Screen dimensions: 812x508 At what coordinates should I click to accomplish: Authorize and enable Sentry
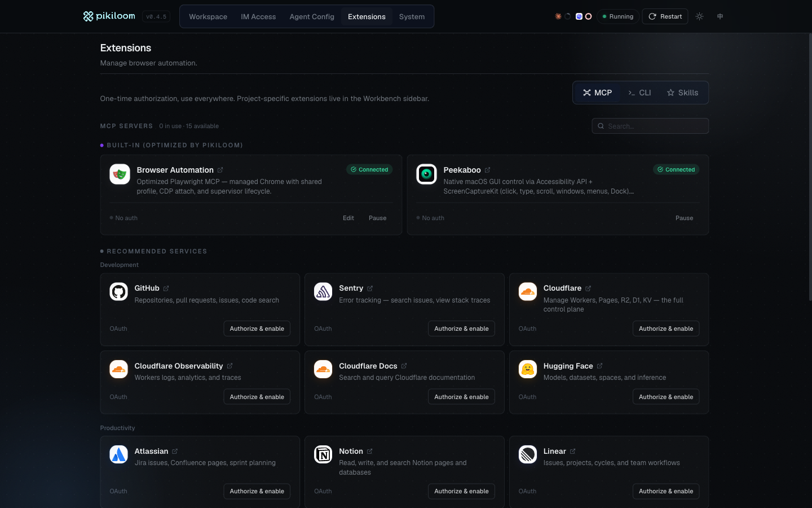click(x=462, y=329)
